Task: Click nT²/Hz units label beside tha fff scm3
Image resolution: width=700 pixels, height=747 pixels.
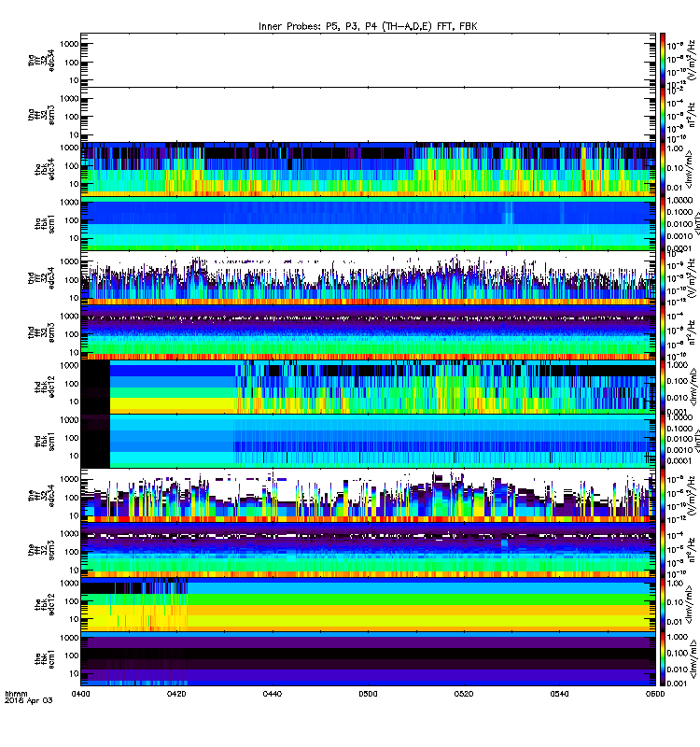Action: point(691,115)
